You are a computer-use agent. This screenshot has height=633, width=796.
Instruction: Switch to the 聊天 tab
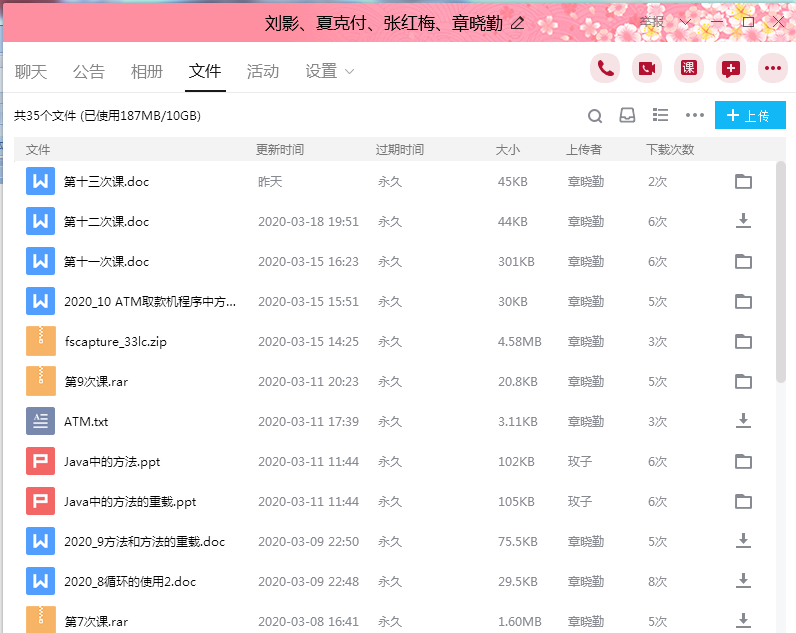(31, 72)
